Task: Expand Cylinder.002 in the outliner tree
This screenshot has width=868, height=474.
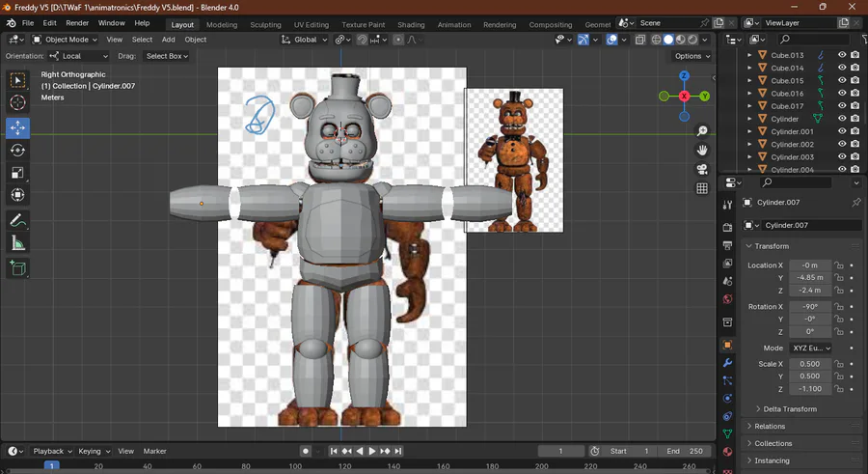Action: [x=750, y=144]
